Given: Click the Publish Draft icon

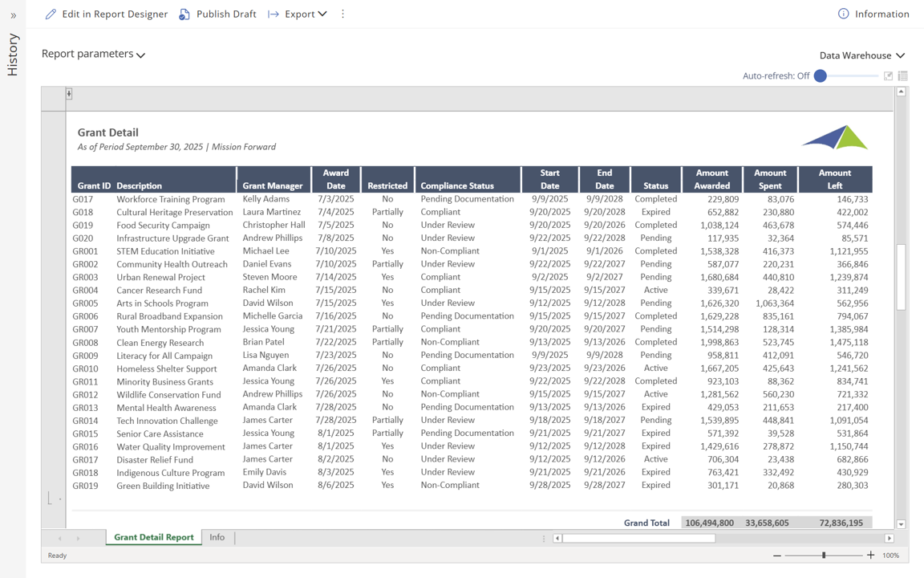Looking at the screenshot, I should pos(184,14).
